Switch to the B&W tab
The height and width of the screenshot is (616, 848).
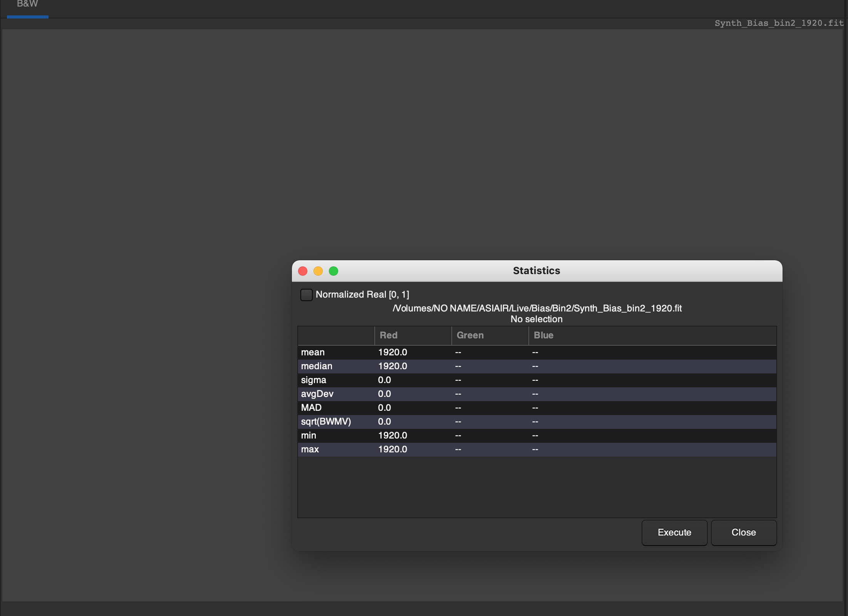pos(27,5)
